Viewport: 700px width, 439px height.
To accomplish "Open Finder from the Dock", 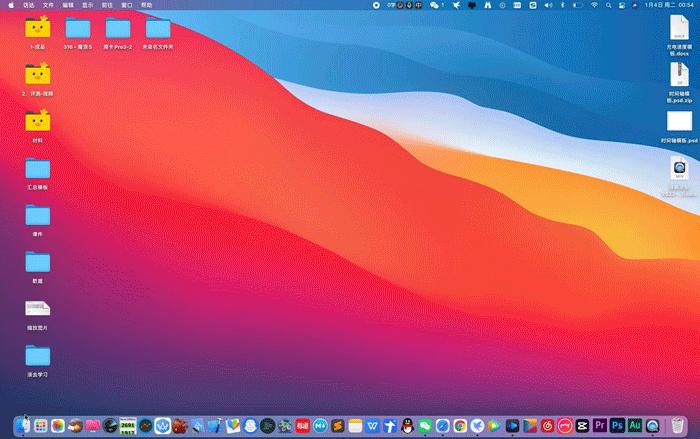I will (x=23, y=426).
